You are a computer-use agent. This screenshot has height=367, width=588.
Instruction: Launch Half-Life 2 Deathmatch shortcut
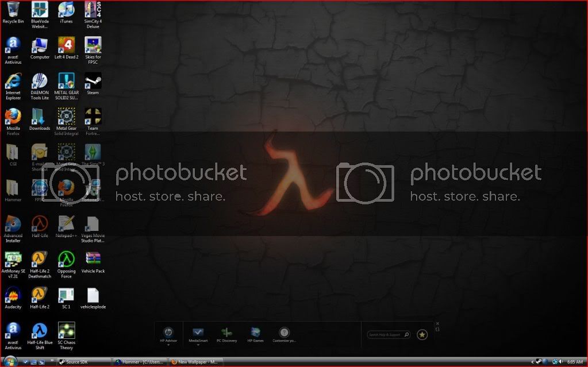click(40, 265)
